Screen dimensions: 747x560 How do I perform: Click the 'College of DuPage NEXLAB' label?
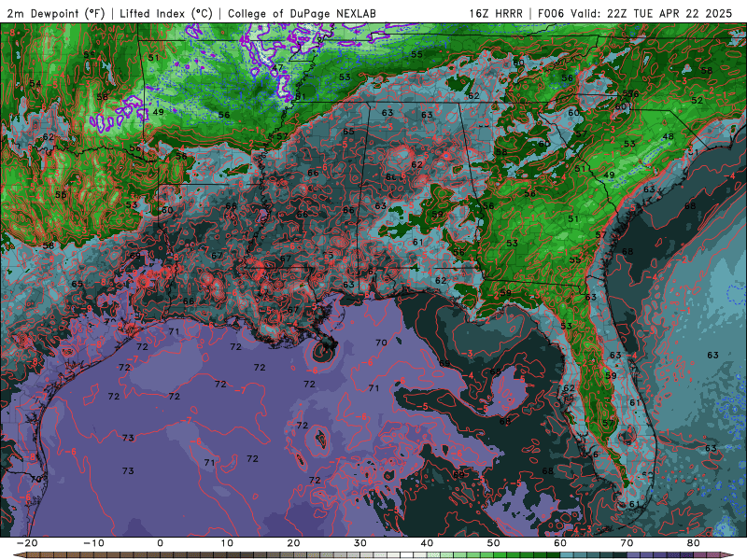click(302, 13)
